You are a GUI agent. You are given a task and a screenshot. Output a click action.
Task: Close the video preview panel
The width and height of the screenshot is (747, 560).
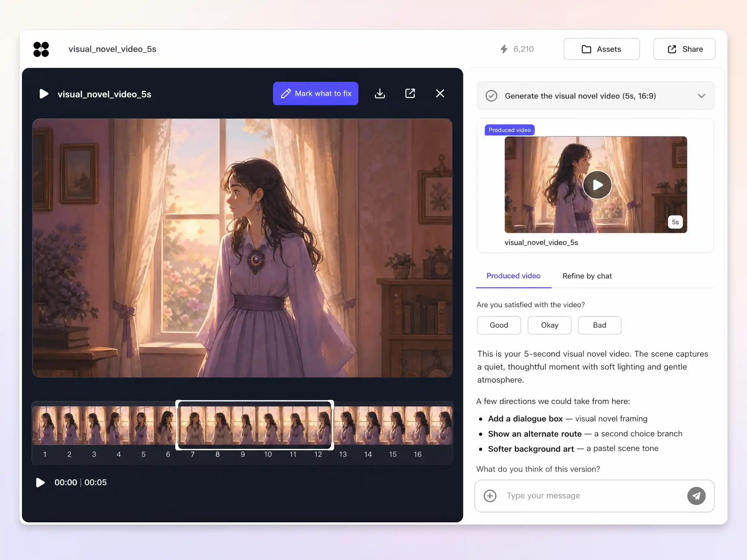pos(440,94)
